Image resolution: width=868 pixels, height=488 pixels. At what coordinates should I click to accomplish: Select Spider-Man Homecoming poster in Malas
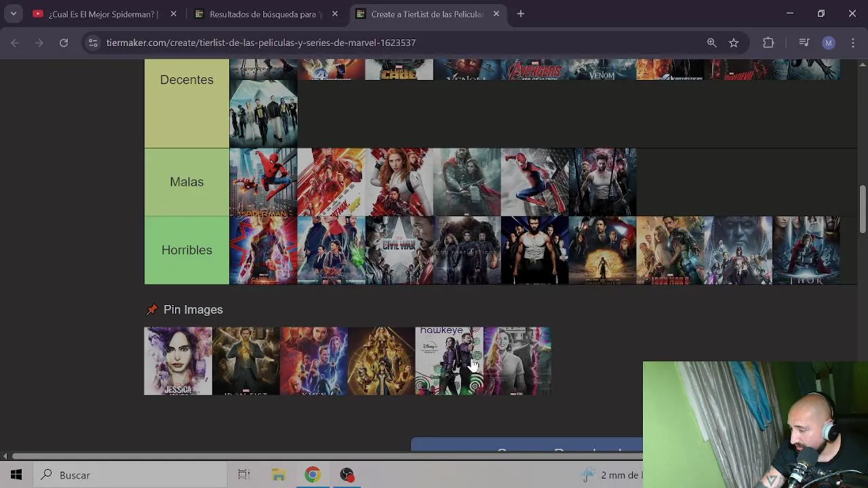(263, 182)
